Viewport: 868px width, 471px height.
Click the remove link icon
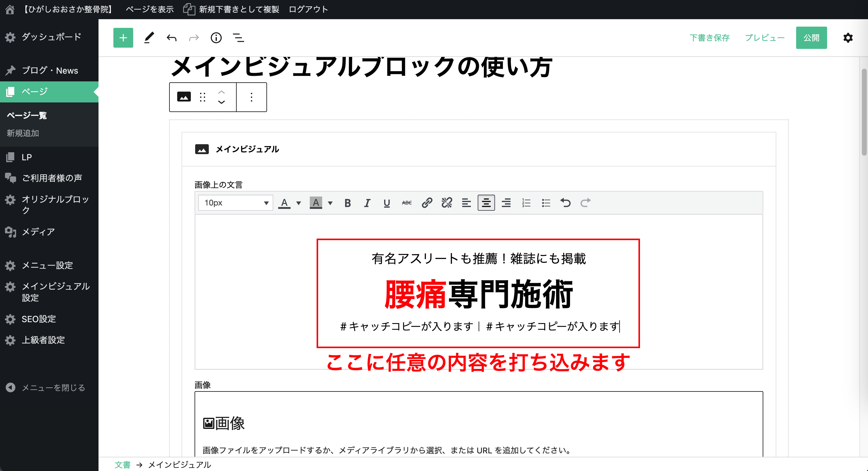pos(447,203)
